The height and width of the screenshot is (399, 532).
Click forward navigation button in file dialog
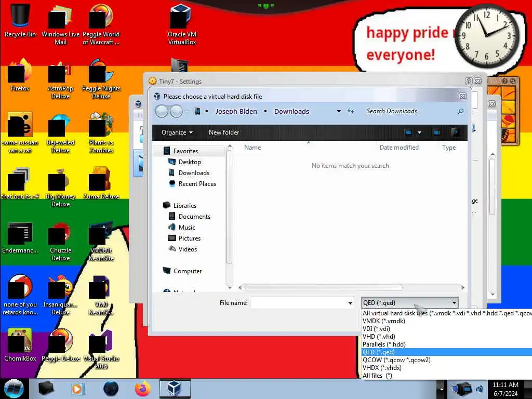(x=176, y=111)
